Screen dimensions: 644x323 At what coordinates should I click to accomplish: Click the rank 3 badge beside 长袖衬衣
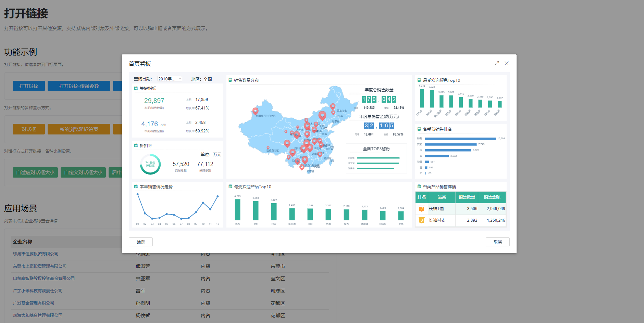[422, 220]
